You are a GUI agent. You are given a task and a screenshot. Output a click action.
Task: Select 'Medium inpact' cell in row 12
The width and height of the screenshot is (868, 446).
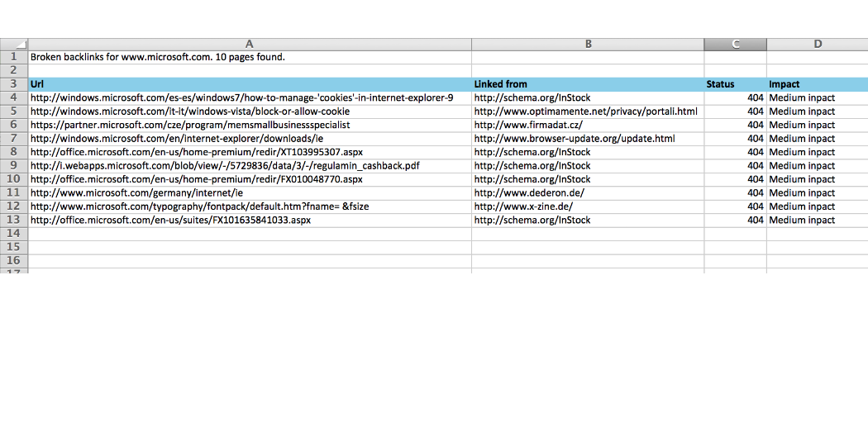pyautogui.click(x=818, y=206)
